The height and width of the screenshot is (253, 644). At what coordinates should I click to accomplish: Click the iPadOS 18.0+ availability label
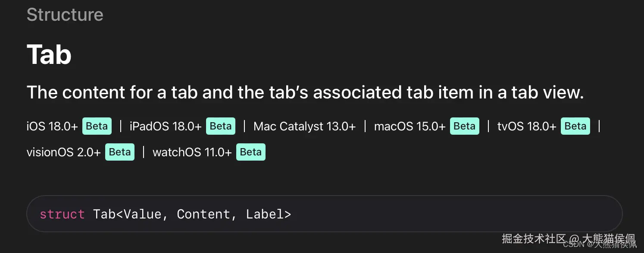(166, 126)
